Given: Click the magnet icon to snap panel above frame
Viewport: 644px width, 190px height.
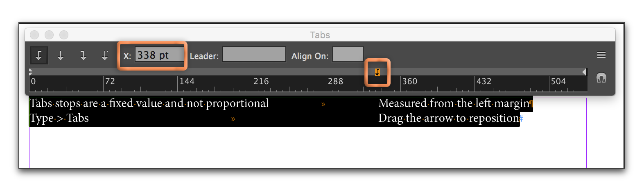Looking at the screenshot, I should (x=601, y=78).
